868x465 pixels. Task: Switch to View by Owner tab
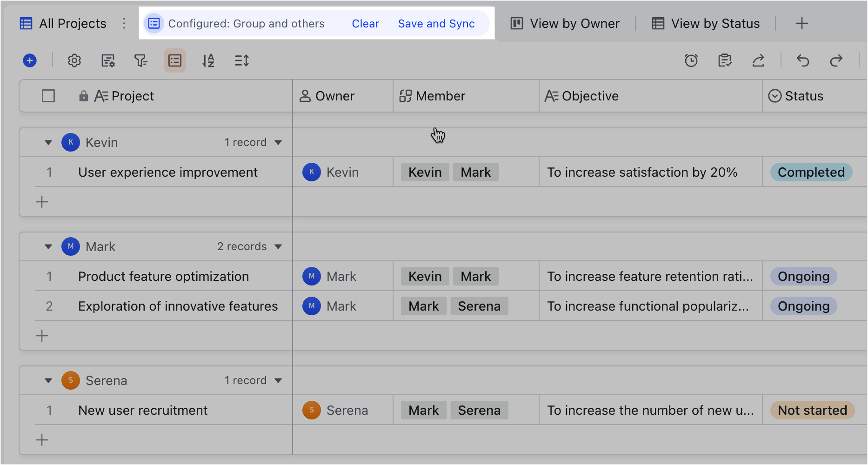[565, 23]
